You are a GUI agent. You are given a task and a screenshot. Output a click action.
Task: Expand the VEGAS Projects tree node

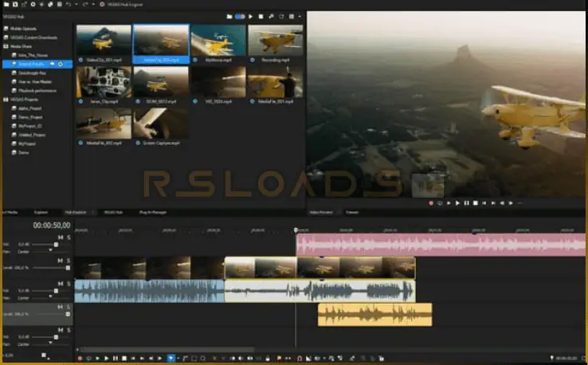(x=6, y=100)
